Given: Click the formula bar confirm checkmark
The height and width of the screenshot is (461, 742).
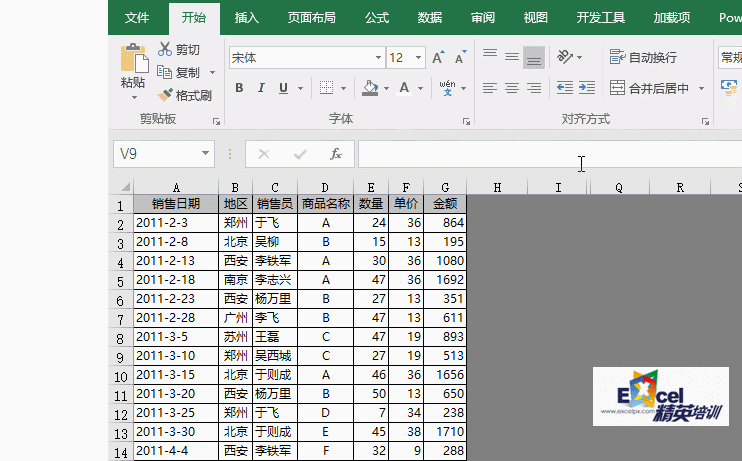Looking at the screenshot, I should pyautogui.click(x=300, y=154).
